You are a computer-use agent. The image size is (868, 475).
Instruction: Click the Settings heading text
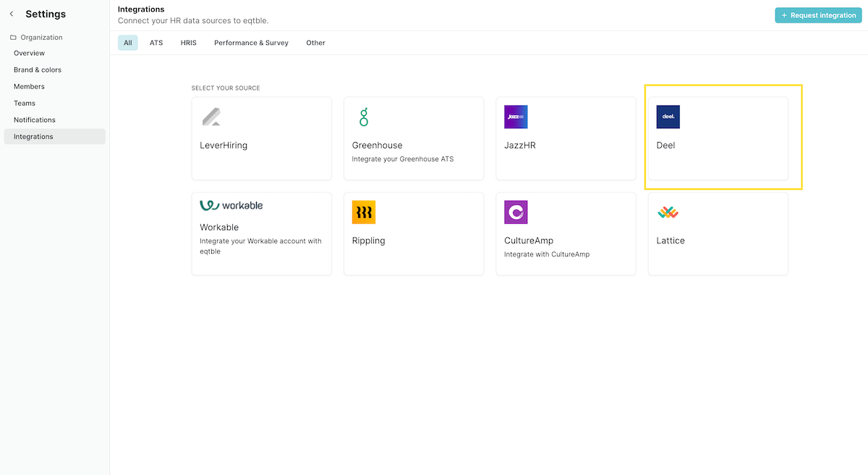coord(46,14)
